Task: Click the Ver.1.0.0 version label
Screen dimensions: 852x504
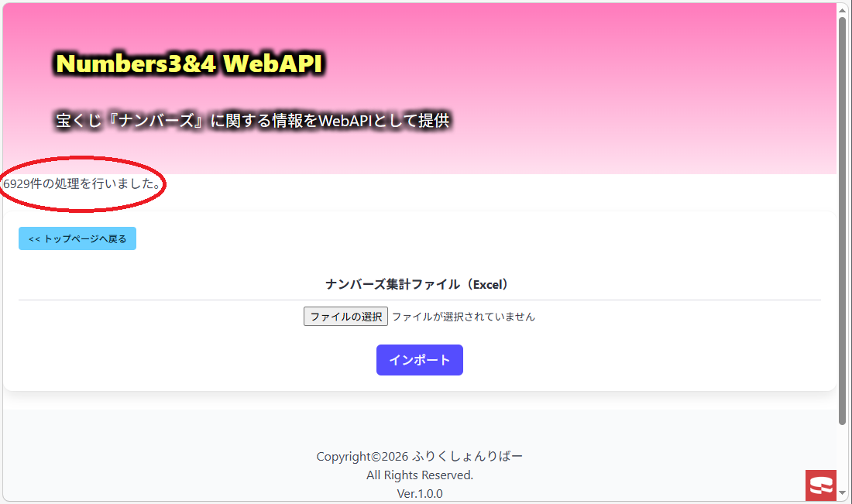Action: (420, 494)
